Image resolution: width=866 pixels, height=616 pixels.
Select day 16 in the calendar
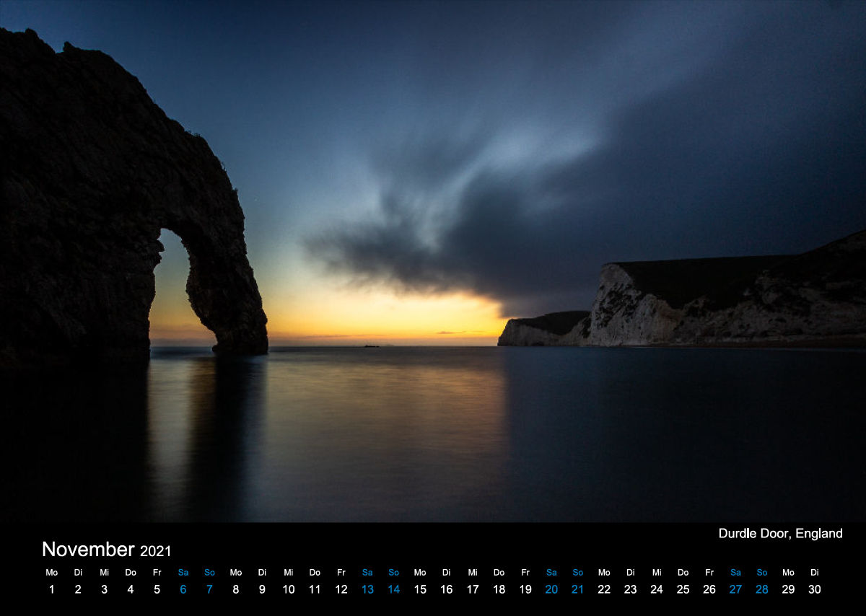tap(446, 589)
